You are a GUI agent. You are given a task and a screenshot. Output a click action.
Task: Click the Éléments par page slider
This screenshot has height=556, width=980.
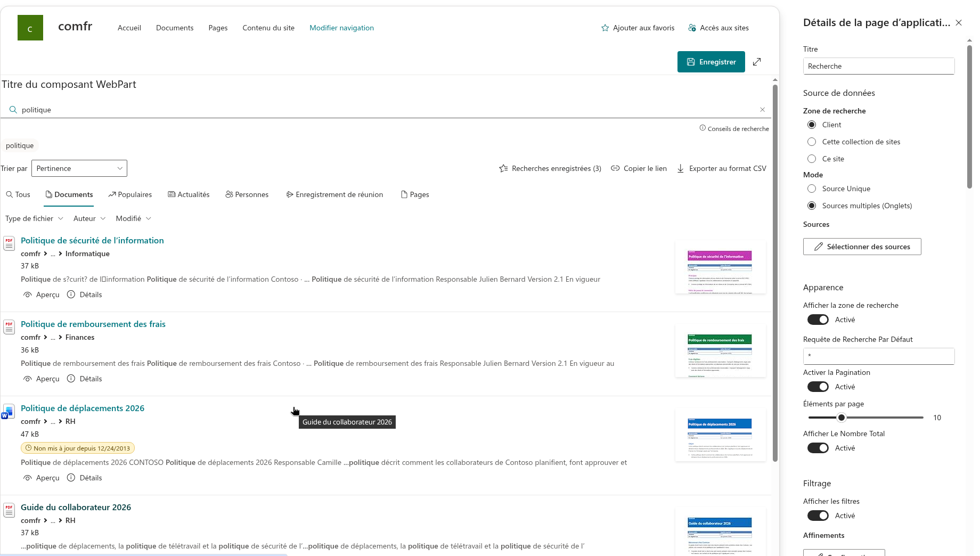coord(866,418)
